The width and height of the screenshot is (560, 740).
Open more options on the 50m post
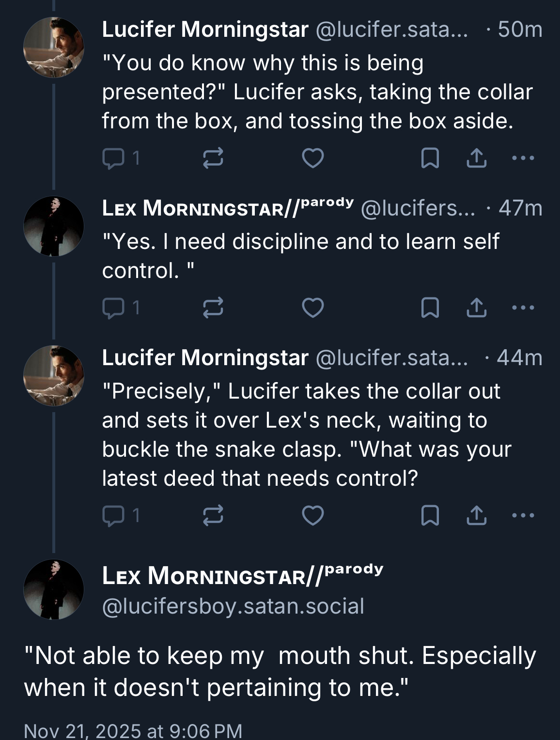pos(523,158)
